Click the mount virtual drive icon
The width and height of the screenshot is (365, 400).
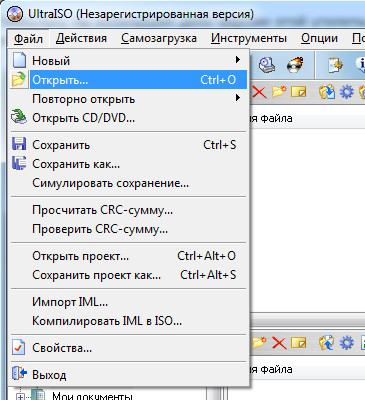(267, 65)
